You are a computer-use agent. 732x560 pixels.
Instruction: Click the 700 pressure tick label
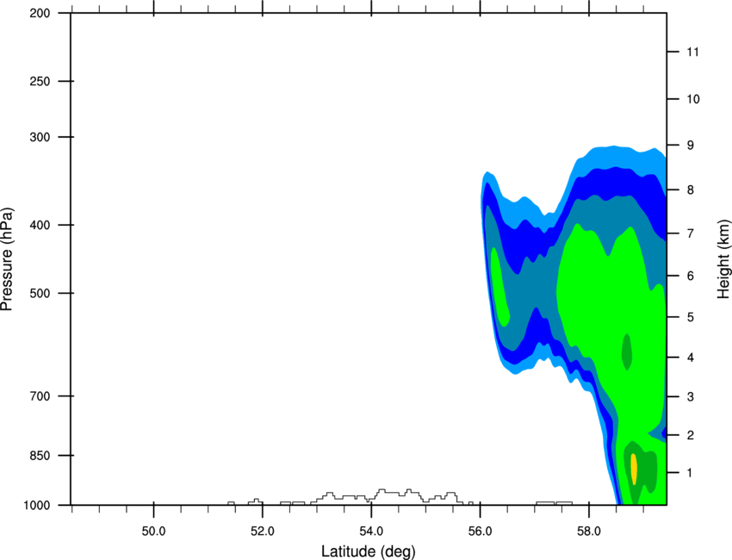tap(40, 396)
